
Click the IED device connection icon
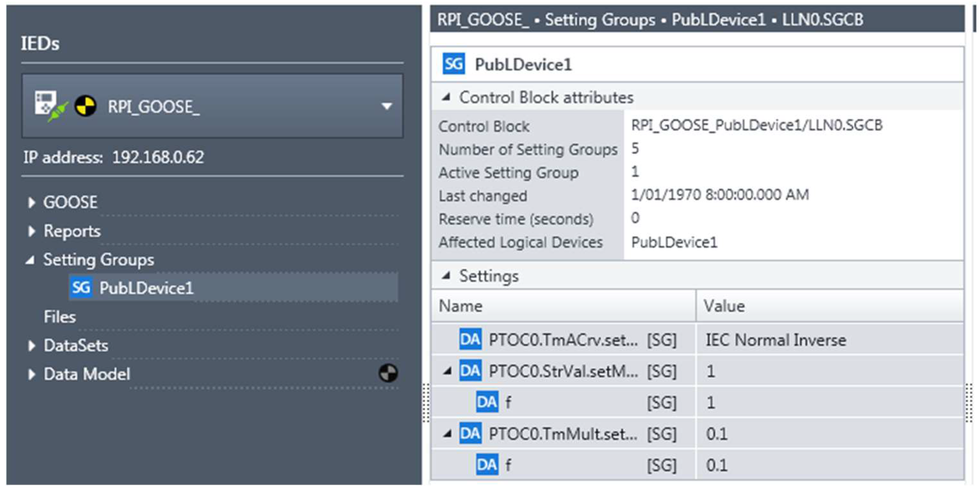click(x=50, y=106)
